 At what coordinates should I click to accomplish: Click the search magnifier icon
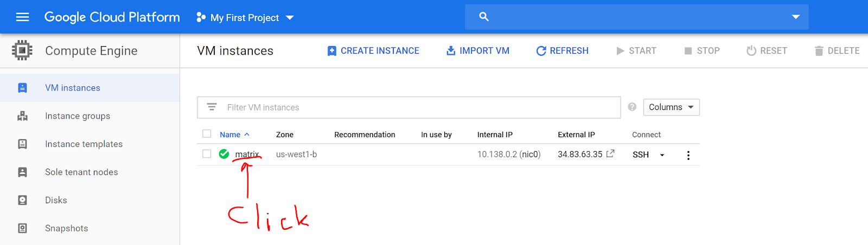coord(484,17)
